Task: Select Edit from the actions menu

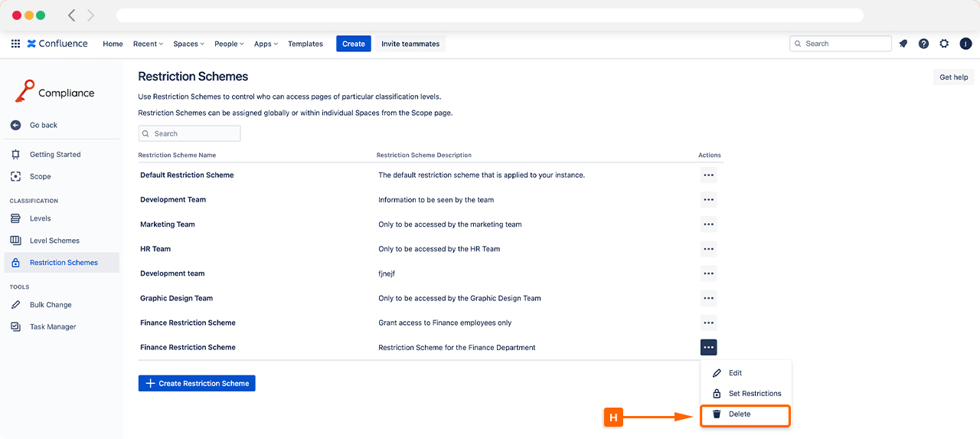Action: (x=735, y=373)
